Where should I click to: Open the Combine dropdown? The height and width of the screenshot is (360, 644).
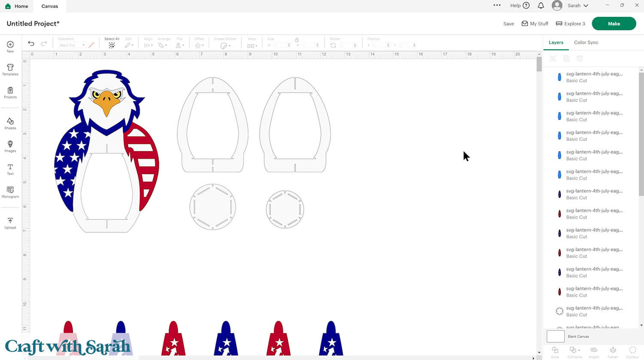point(574,352)
